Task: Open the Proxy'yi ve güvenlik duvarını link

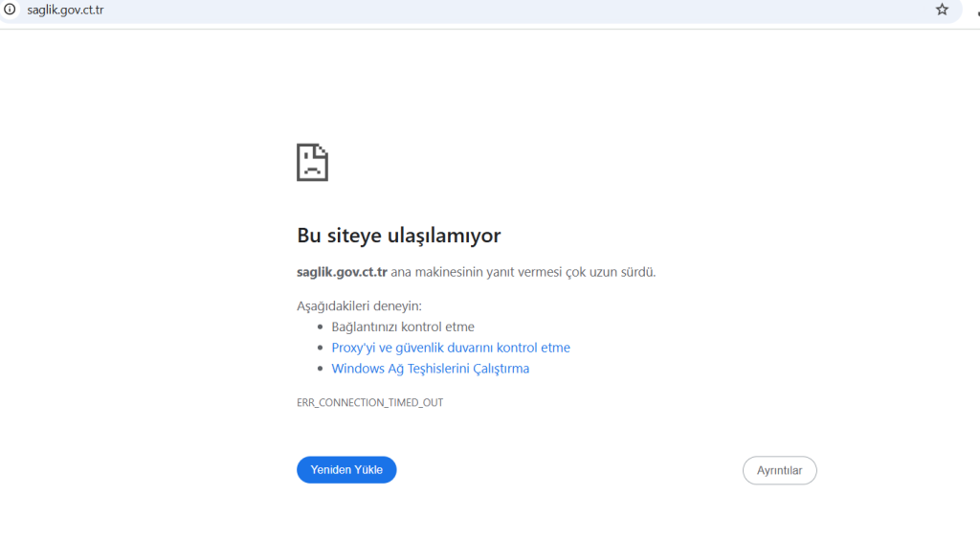Action: [x=450, y=348]
